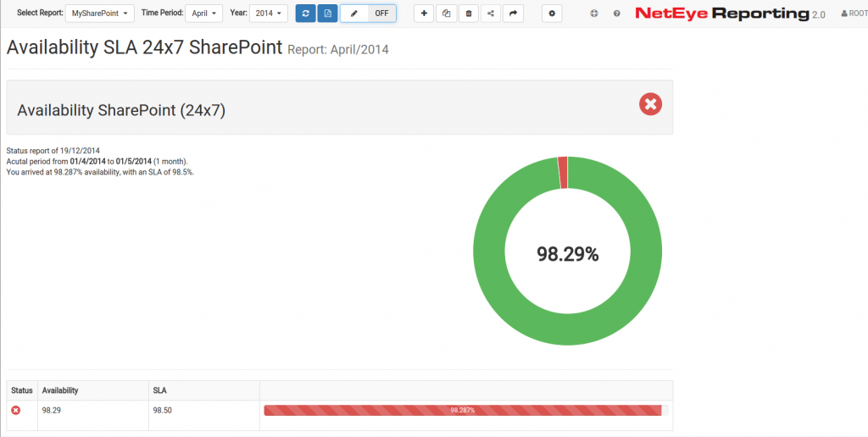Click the question mark help icon

[617, 14]
